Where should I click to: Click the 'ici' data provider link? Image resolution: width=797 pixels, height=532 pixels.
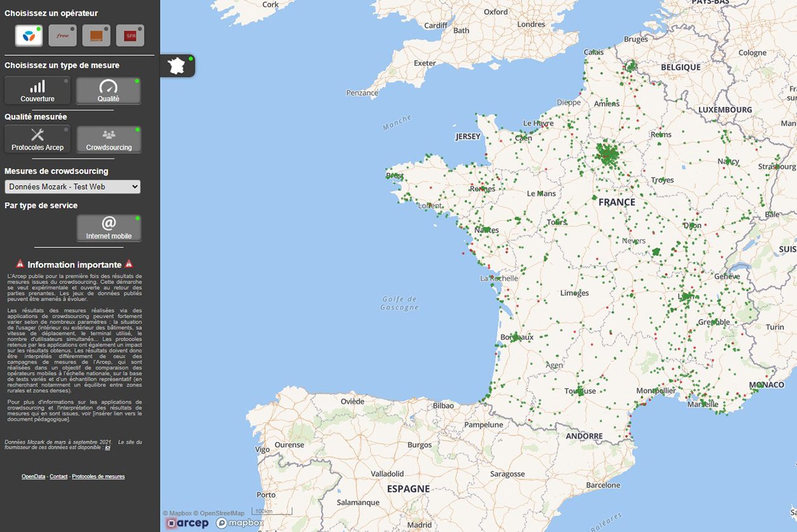click(108, 448)
